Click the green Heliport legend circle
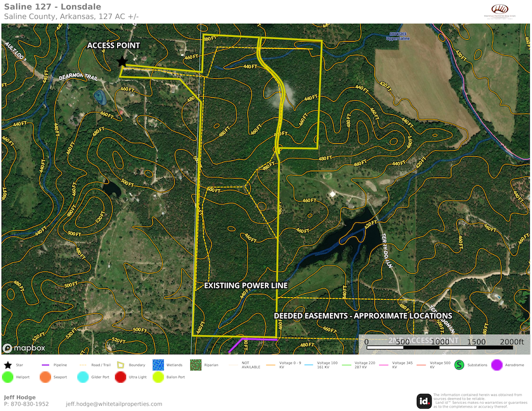This screenshot has height=411, width=532. pos(8,377)
